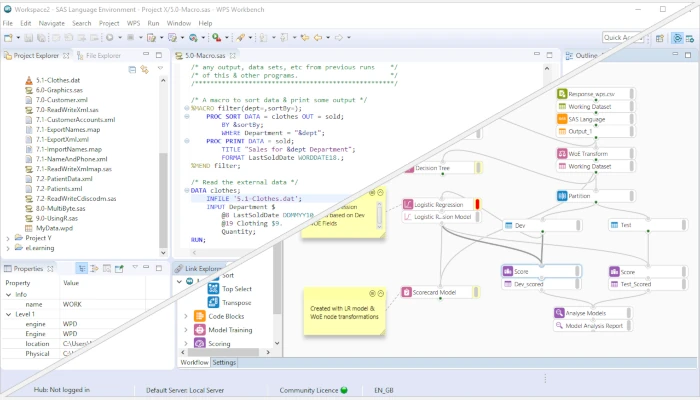700x400 pixels.
Task: Click the search flashlight toolbar icon
Action: 241,38
